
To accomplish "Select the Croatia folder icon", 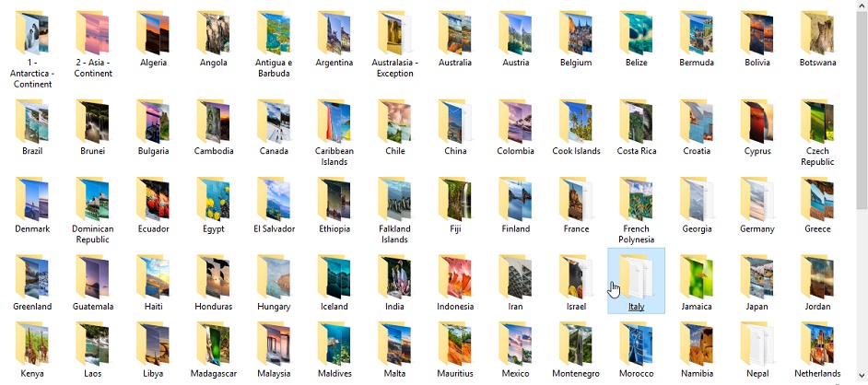I will [x=697, y=122].
